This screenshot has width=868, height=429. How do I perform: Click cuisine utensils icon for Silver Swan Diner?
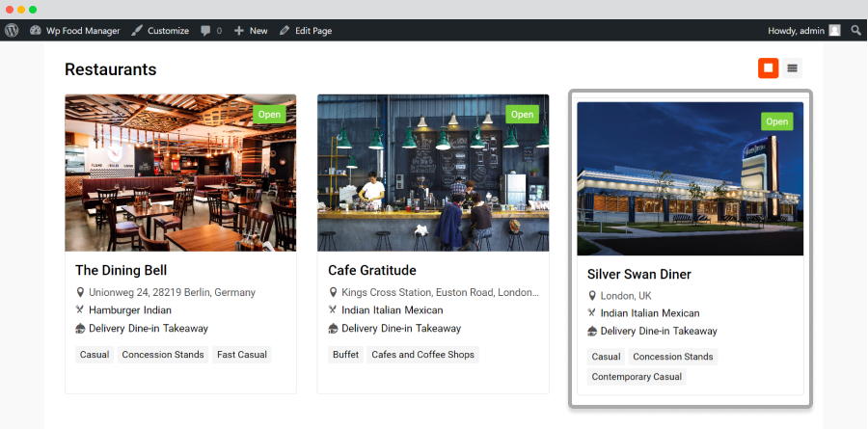[x=592, y=312]
